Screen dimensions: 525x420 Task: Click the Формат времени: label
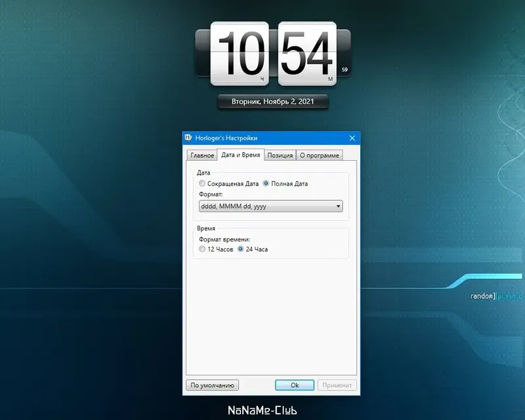(x=224, y=240)
